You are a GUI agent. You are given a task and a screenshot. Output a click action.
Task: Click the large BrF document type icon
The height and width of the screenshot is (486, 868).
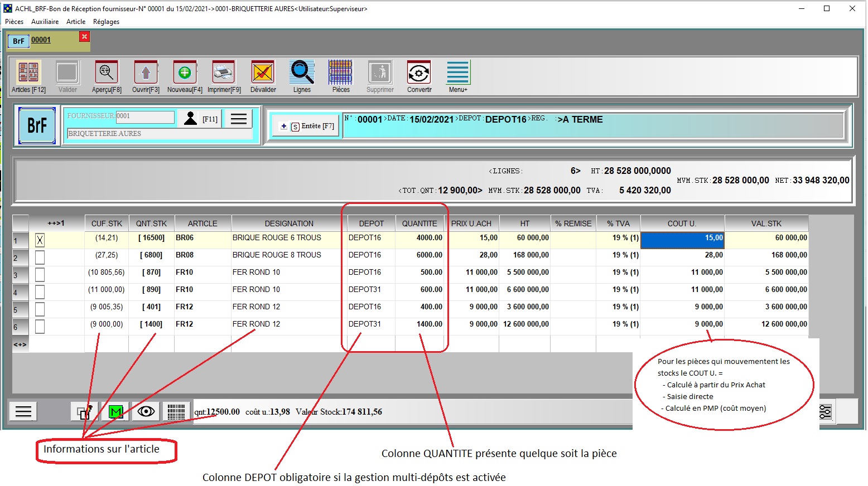pos(37,125)
